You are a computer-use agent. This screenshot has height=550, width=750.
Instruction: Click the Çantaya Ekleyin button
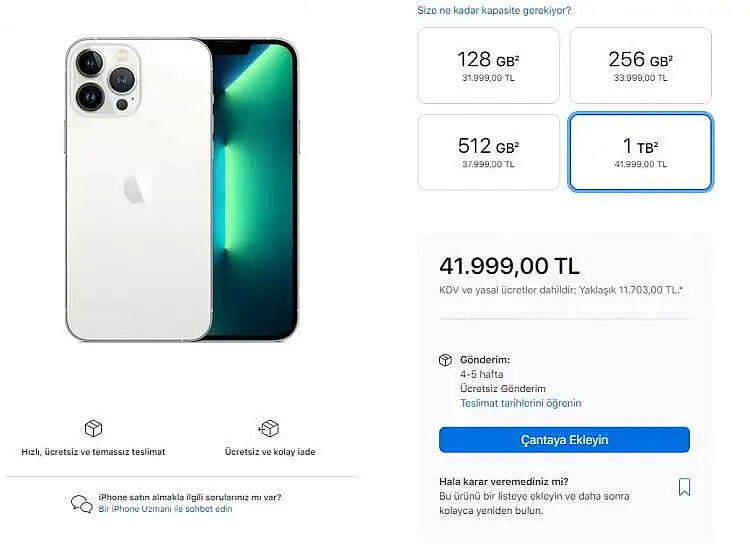pyautogui.click(x=564, y=440)
